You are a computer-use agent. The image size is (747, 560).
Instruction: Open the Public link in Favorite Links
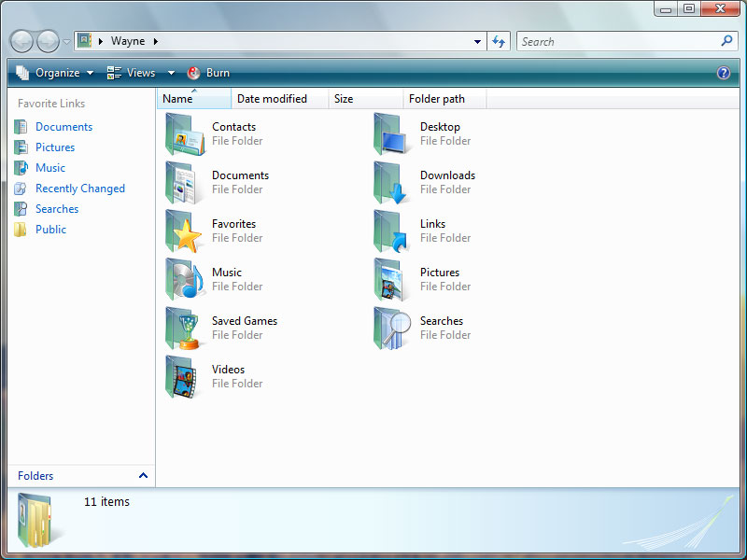pos(51,230)
